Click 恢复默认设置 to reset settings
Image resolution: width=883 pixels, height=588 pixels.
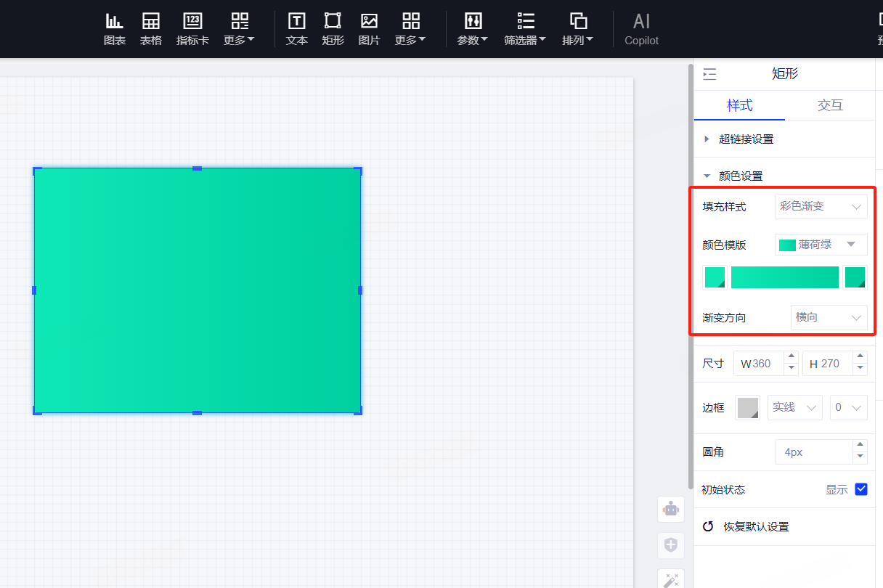(x=755, y=526)
